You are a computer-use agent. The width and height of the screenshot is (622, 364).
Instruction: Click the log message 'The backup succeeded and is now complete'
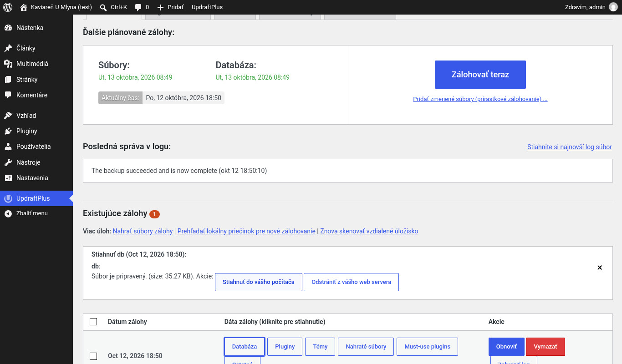pyautogui.click(x=179, y=171)
